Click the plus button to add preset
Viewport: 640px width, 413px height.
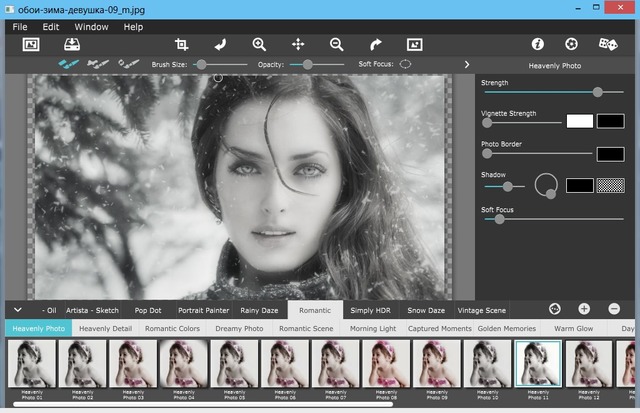(x=584, y=310)
